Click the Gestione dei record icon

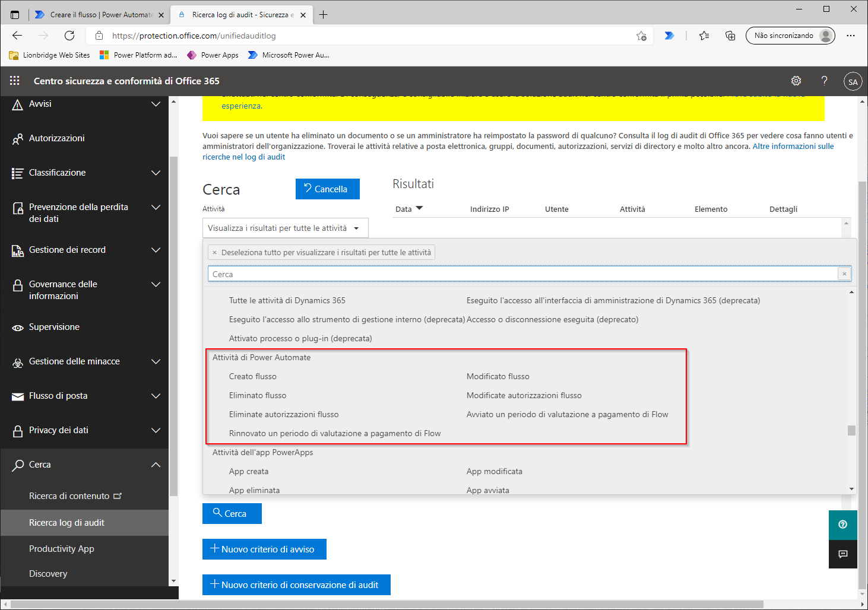[18, 250]
